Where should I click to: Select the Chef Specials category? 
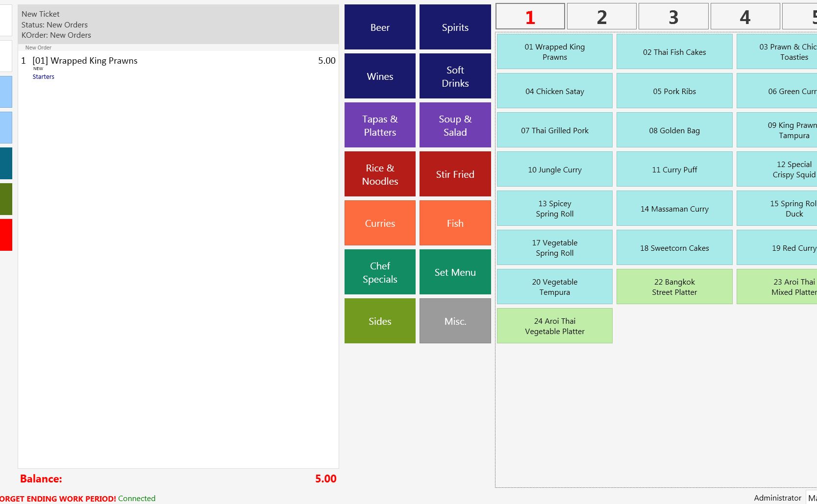point(380,272)
